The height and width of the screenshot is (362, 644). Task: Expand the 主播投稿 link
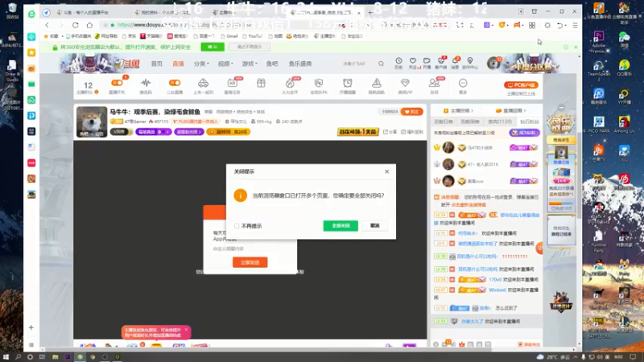(x=459, y=110)
